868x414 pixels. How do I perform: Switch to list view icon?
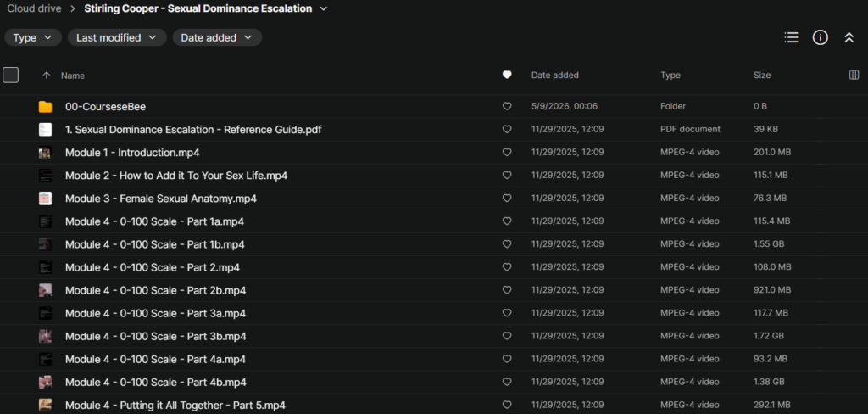pyautogui.click(x=792, y=37)
